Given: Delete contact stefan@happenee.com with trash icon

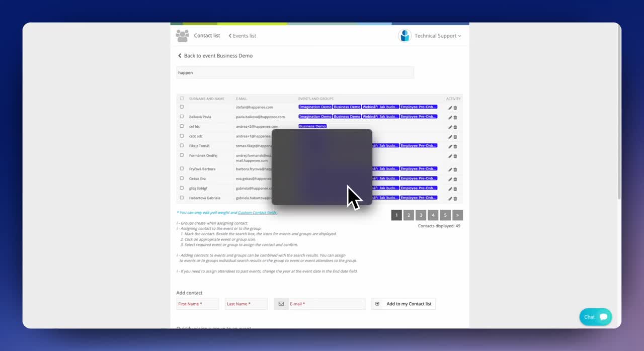Looking at the screenshot, I should (x=455, y=108).
